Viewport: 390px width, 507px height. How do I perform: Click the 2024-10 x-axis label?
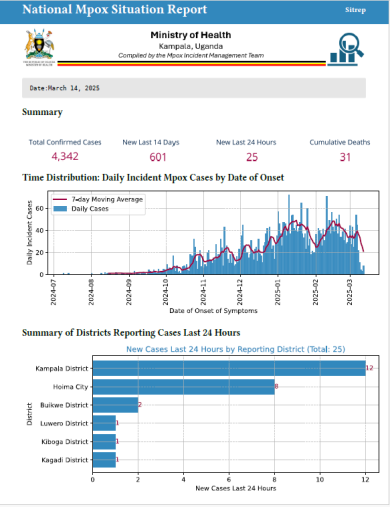click(x=165, y=292)
